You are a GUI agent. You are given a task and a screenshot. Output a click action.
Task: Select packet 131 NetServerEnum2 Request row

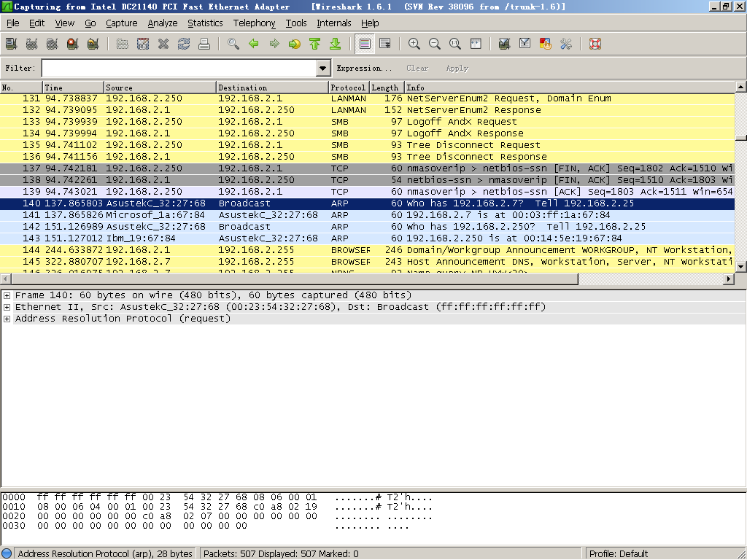tap(368, 98)
